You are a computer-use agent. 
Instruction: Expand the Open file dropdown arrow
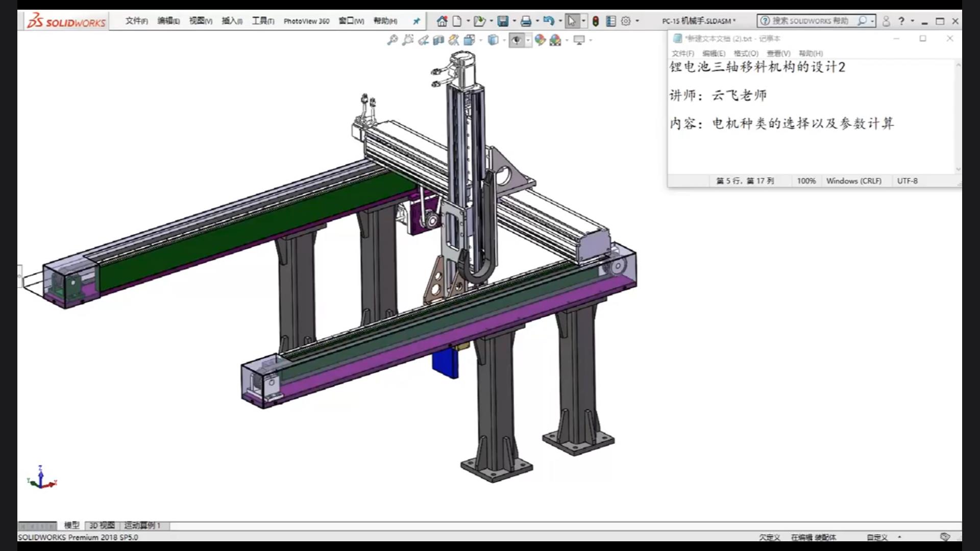(x=492, y=21)
